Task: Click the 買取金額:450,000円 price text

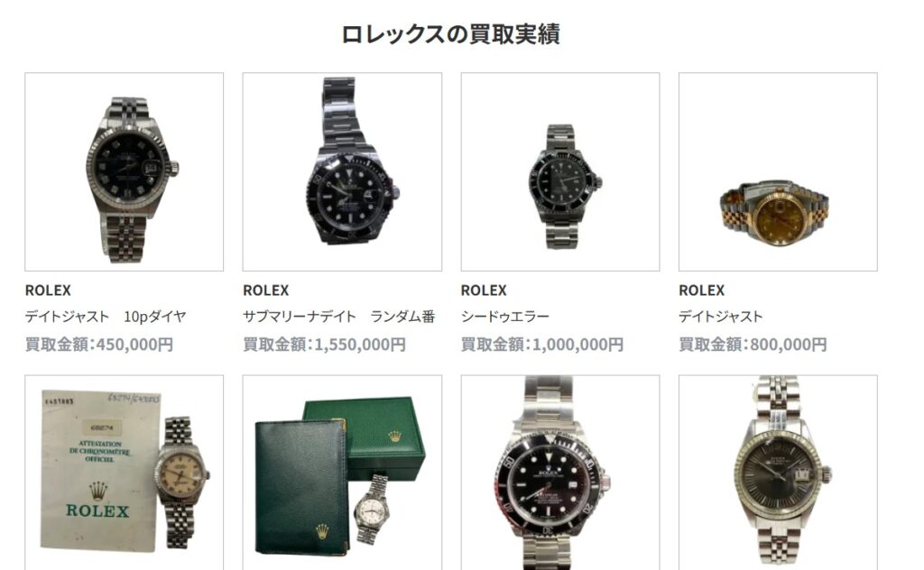Action: pyautogui.click(x=99, y=344)
